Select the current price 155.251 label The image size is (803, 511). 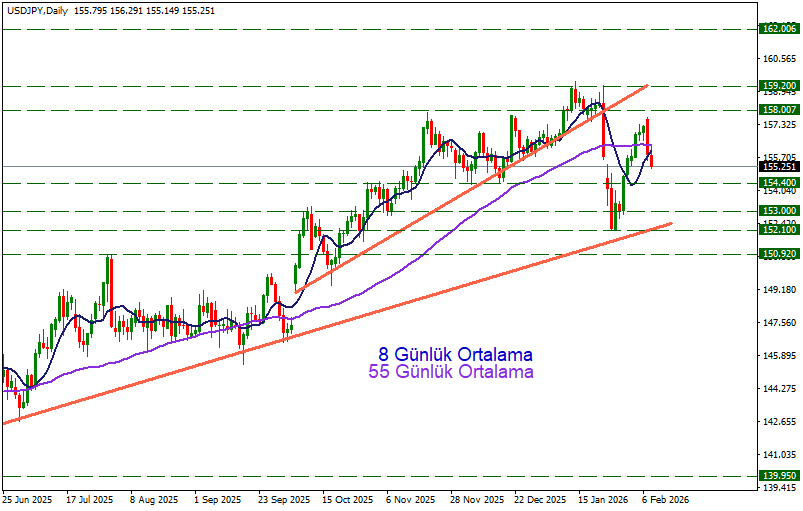(778, 167)
